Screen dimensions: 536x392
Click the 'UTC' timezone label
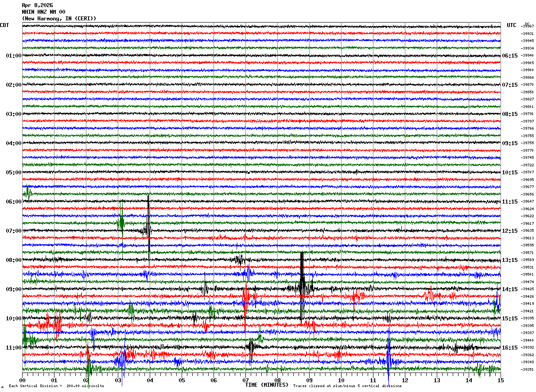tap(512, 25)
